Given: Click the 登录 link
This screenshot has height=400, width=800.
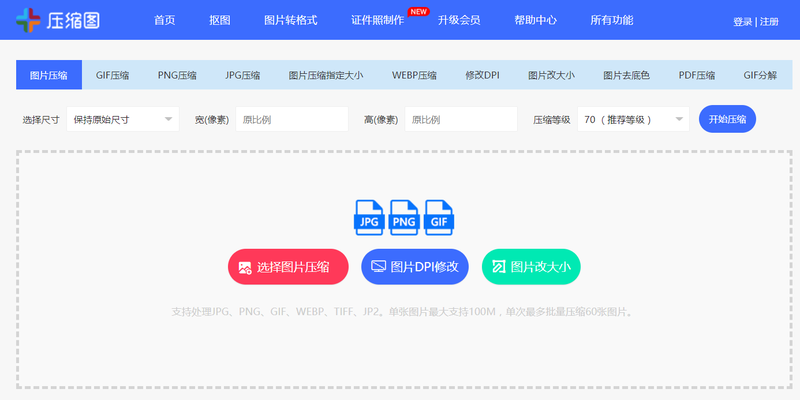Looking at the screenshot, I should pyautogui.click(x=742, y=21).
